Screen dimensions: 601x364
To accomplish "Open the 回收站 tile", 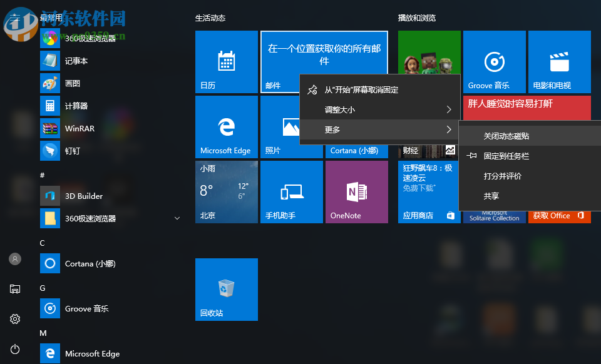I will tap(226, 290).
